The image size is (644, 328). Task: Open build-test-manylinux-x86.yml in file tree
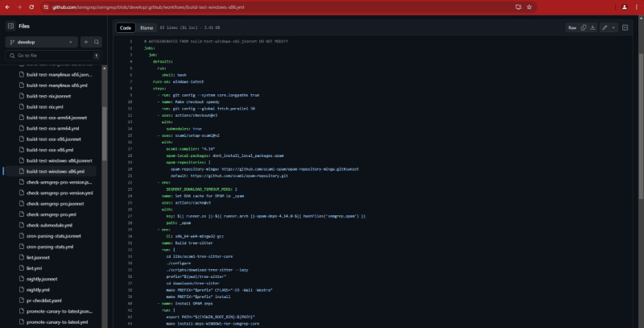click(56, 85)
